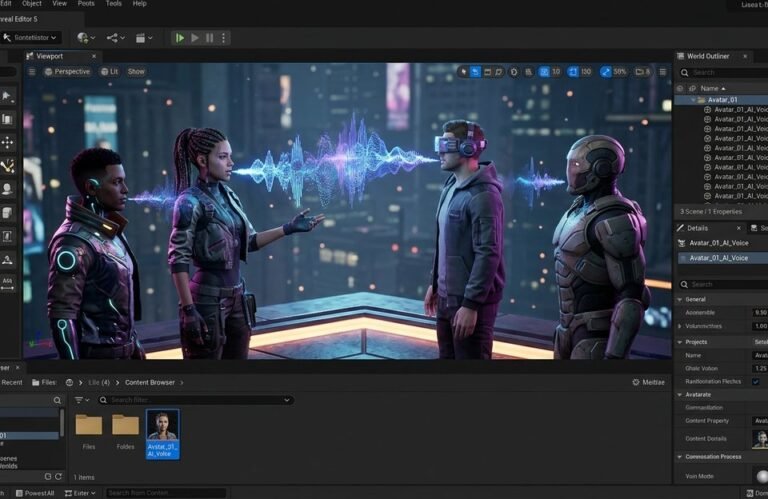The image size is (768, 499).
Task: Click the content browser Search filter field
Action: 196,400
